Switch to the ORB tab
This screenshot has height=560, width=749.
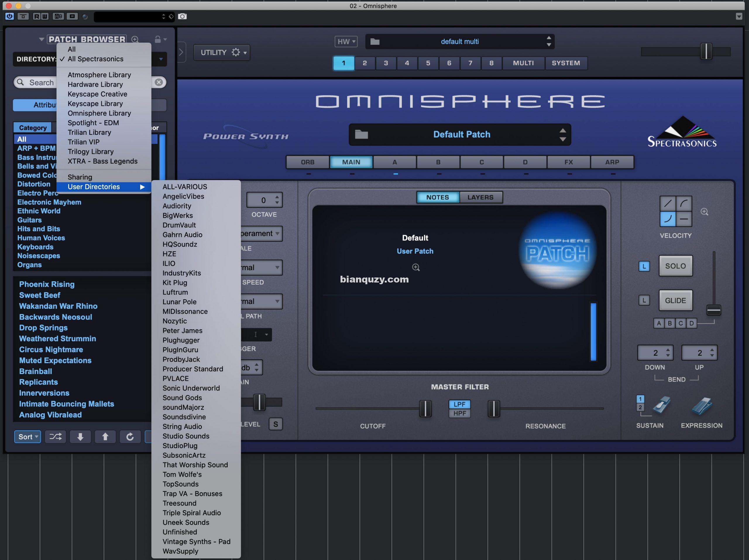pos(307,162)
